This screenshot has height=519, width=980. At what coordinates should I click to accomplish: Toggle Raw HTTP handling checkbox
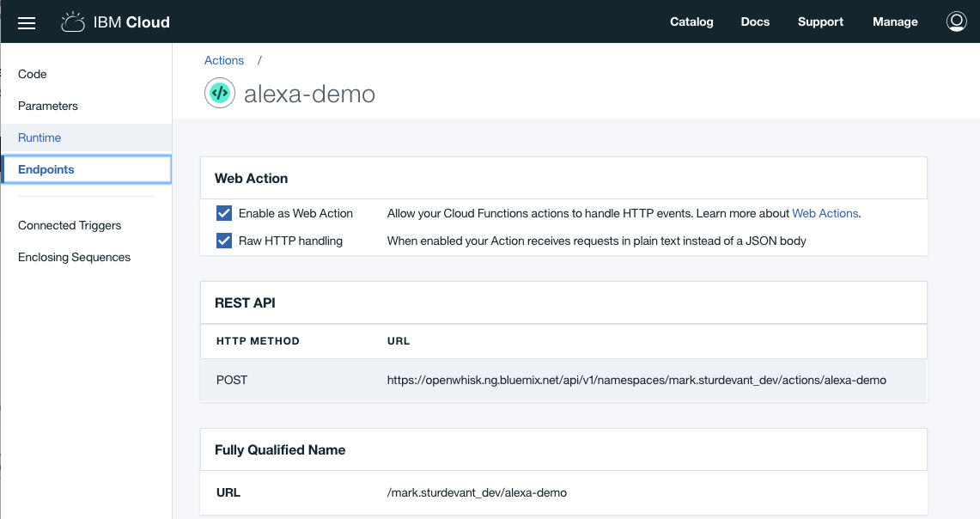click(x=224, y=241)
